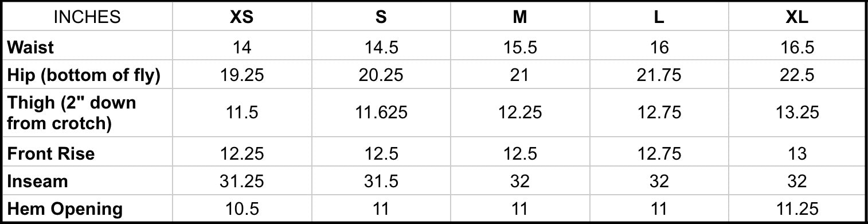Select the Thigh row label cell
868x224 pixels.
pos(88,113)
